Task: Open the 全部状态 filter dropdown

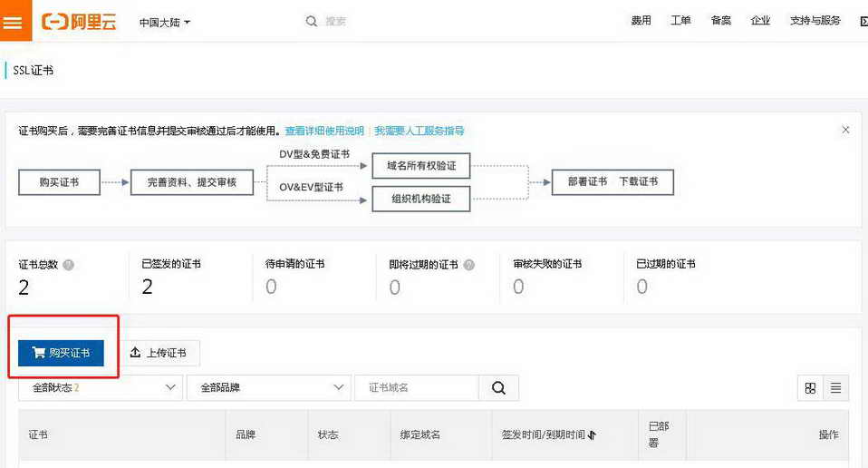Action: coord(101,387)
